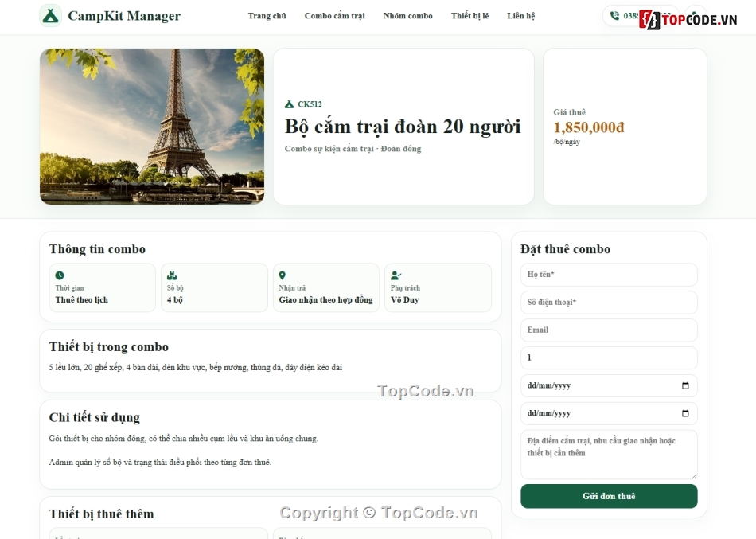Click the CK512 combo code text
This screenshot has width=756, height=539.
pos(310,104)
